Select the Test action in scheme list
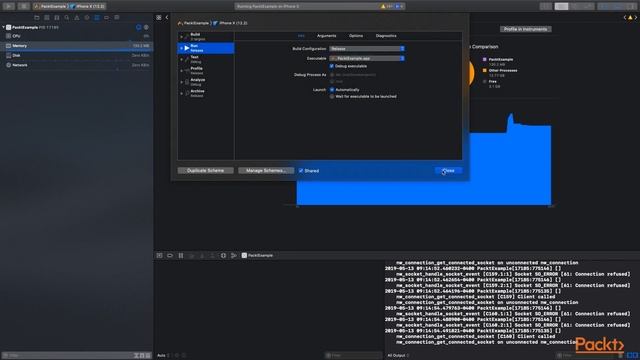640x360 pixels. [206, 60]
